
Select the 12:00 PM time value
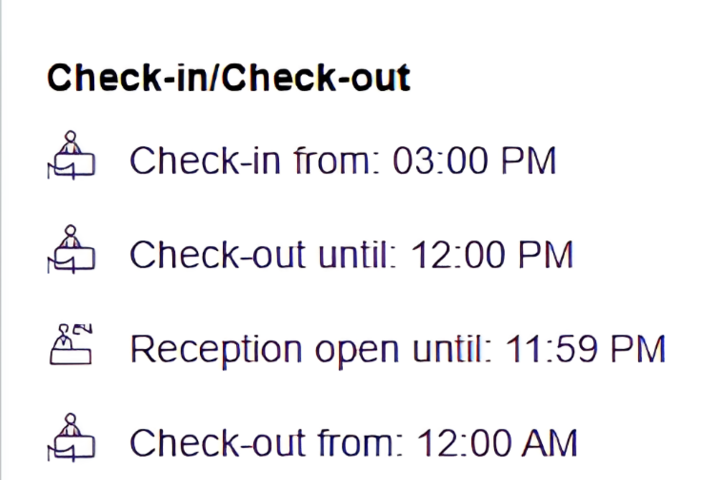[x=492, y=255]
